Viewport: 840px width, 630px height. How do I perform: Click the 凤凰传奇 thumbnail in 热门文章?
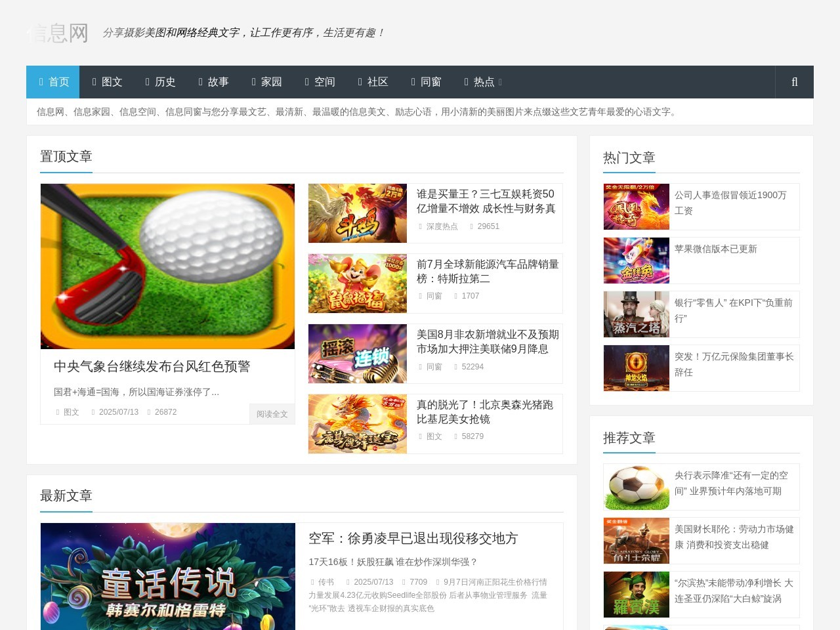coord(636,207)
